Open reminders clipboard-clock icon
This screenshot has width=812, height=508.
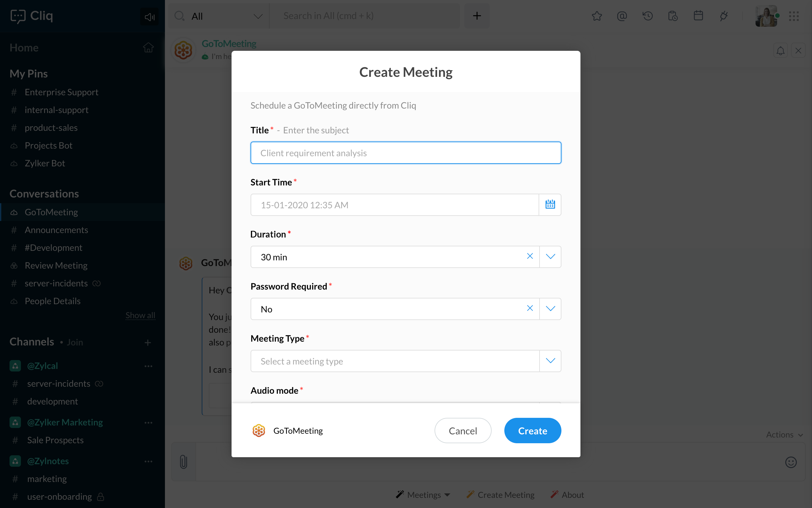(x=673, y=16)
